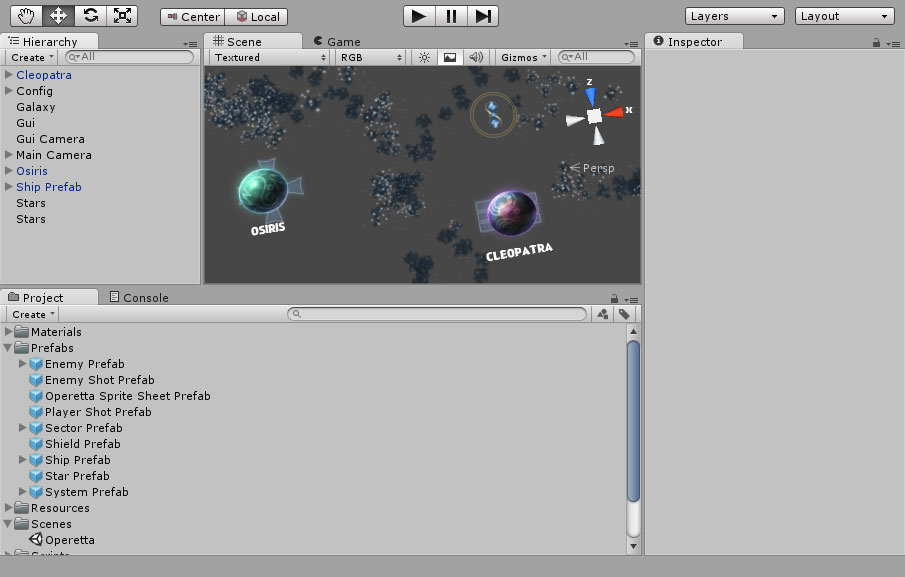Image resolution: width=905 pixels, height=577 pixels.
Task: Select Shield Prefab icon
Action: [x=36, y=444]
